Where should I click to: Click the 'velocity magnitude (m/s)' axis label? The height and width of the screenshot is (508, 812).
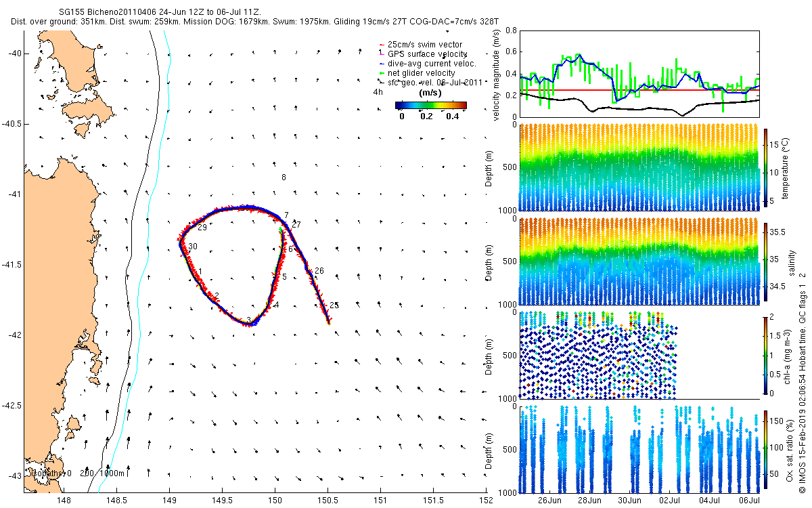tap(496, 76)
